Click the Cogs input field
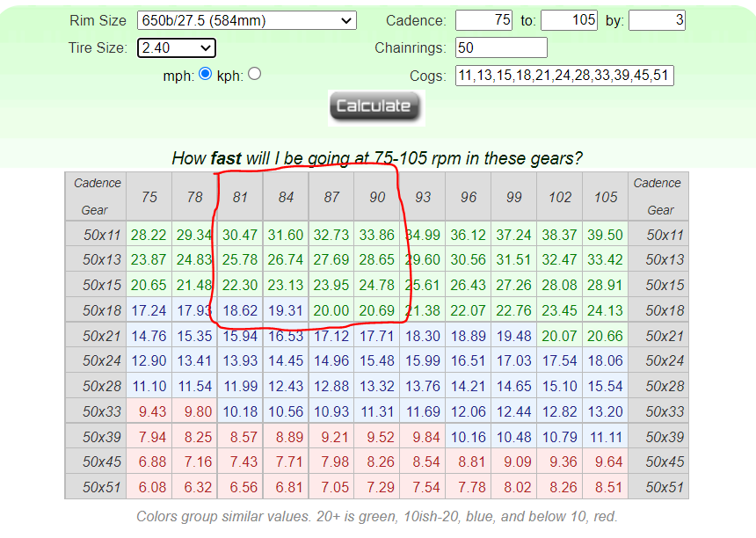This screenshot has height=538, width=756. click(x=564, y=76)
